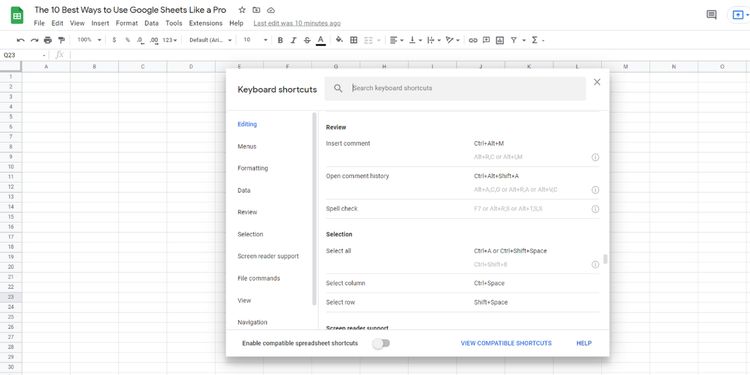Click the Redo toolbar icon
The width and height of the screenshot is (750, 375).
[x=34, y=40]
